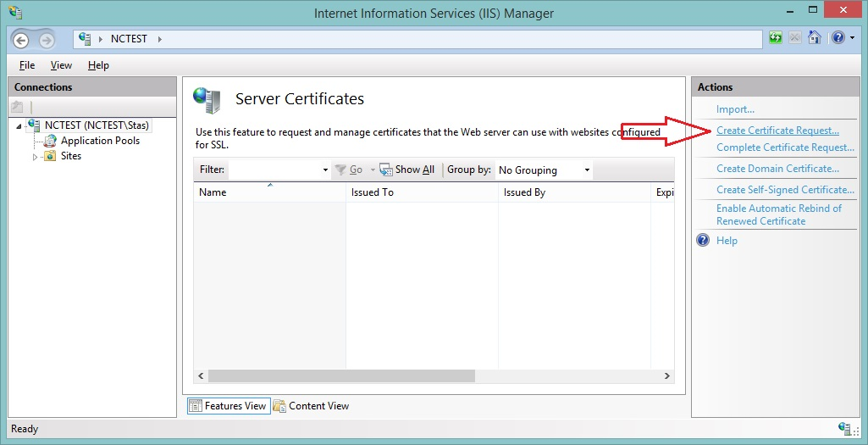Switch to the Content View tab
Image resolution: width=868 pixels, height=445 pixels.
coord(311,406)
